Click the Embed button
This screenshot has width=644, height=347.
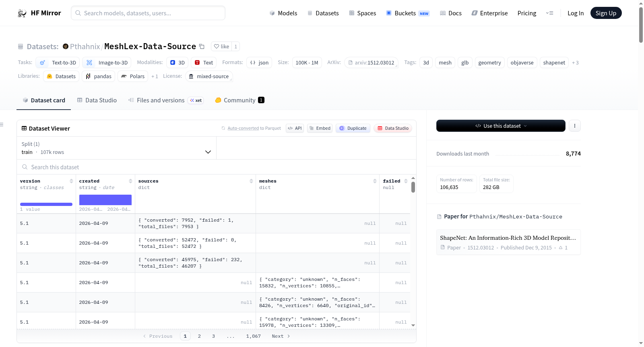click(320, 128)
